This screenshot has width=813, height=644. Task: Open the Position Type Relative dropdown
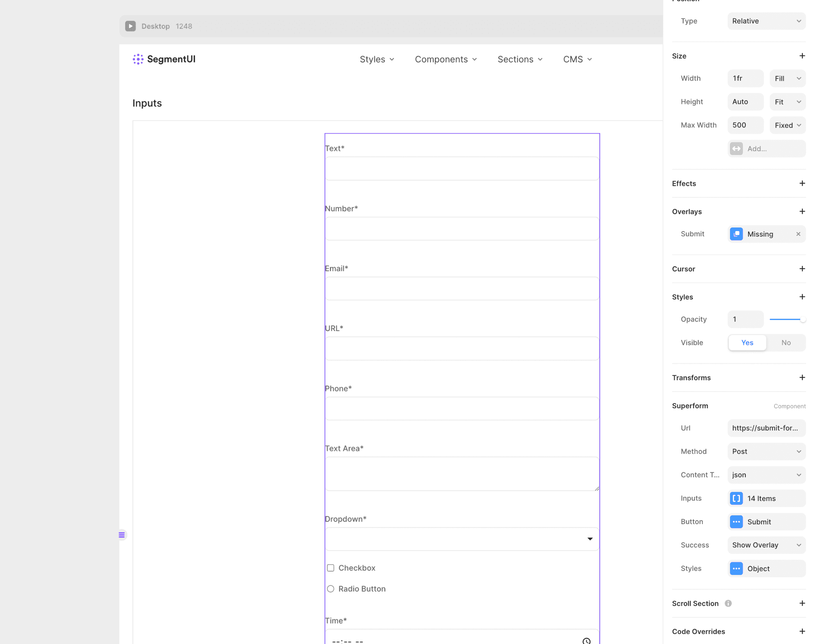[766, 21]
